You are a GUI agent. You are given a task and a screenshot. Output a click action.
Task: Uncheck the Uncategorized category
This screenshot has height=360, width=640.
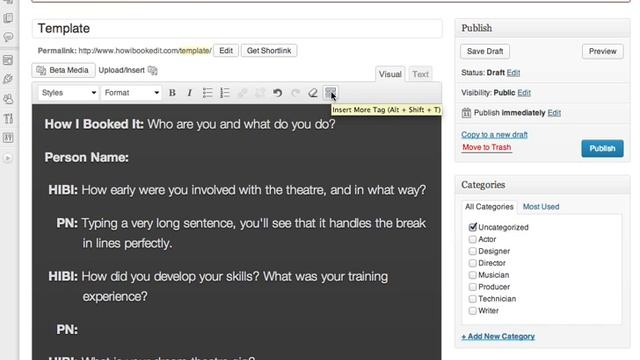(x=473, y=227)
